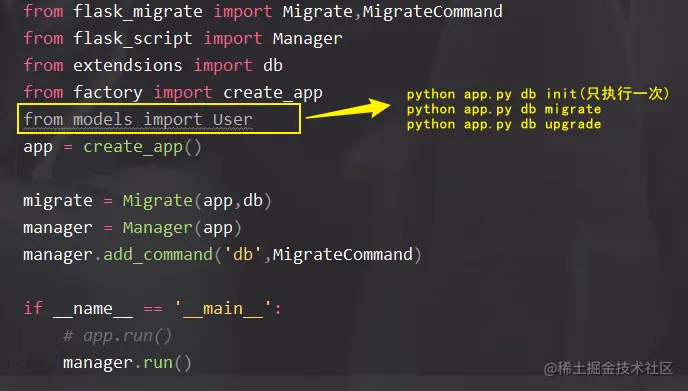Screen dimensions: 688x391
Task: Click the text 'python app.py db init'
Action: point(492,94)
